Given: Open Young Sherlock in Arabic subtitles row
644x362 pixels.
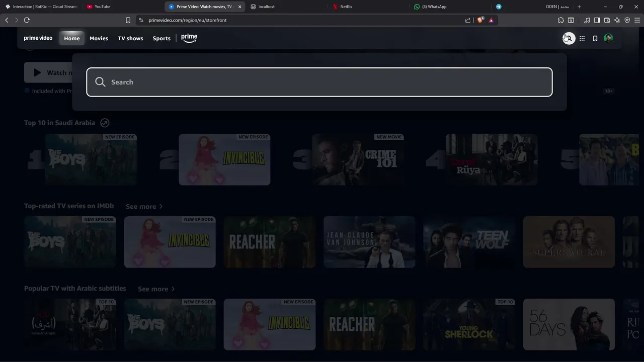Looking at the screenshot, I should [469, 324].
